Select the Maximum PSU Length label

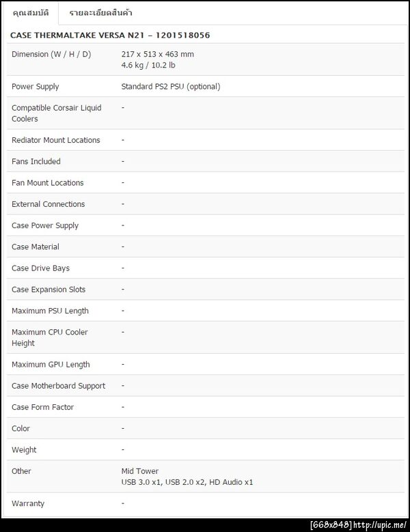coord(50,311)
